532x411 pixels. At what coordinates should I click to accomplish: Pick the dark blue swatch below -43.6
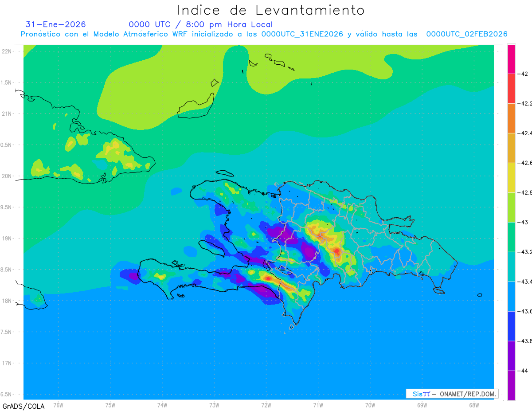tap(511, 326)
